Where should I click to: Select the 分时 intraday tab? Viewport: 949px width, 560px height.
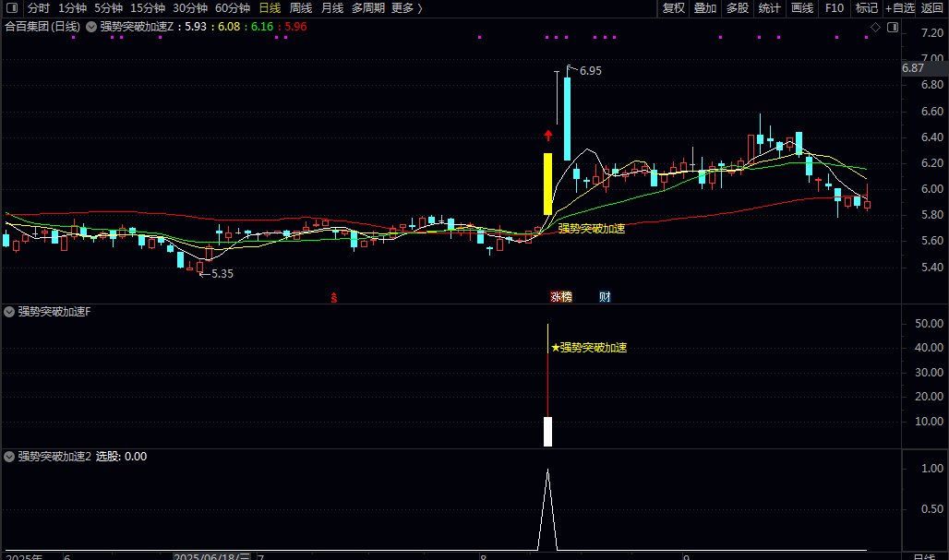pyautogui.click(x=38, y=8)
